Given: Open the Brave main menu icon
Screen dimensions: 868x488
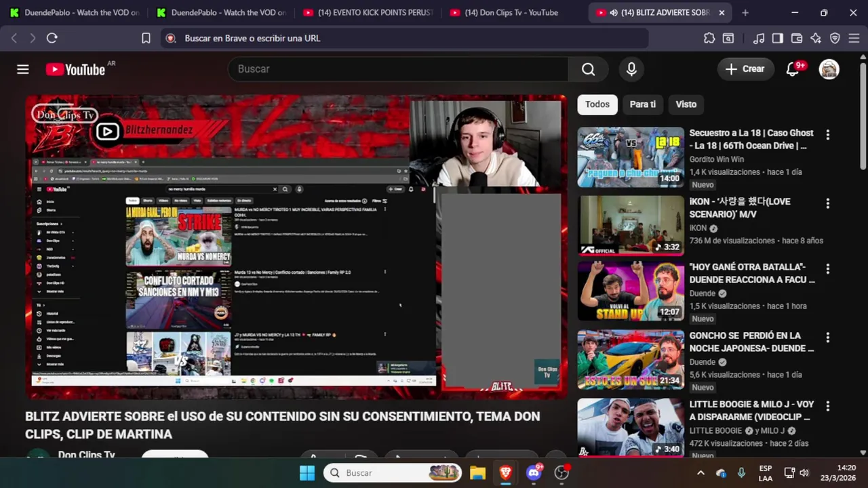Looking at the screenshot, I should pos(854,38).
